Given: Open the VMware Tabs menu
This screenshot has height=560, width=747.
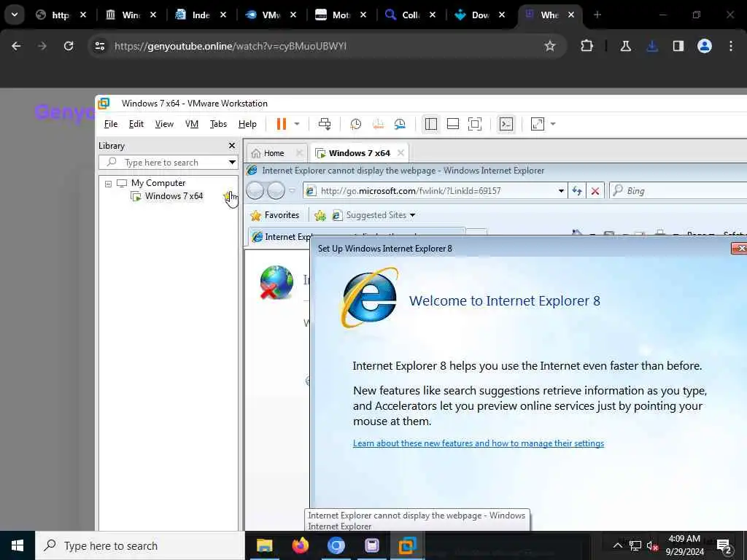Looking at the screenshot, I should pos(218,124).
